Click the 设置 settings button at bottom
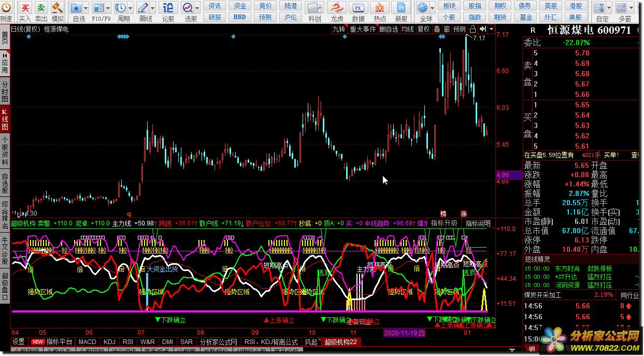The image size is (644, 356). [x=19, y=342]
